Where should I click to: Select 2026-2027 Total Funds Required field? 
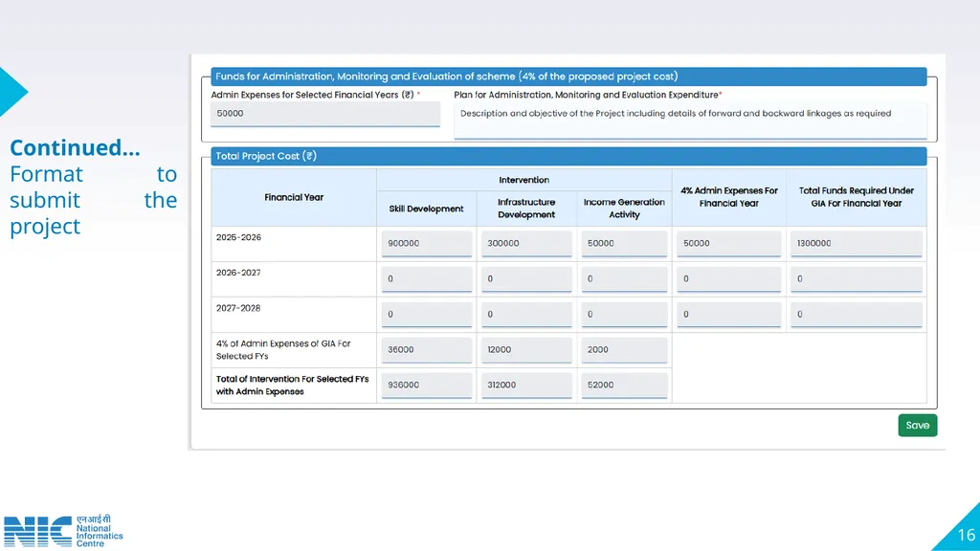coord(857,279)
